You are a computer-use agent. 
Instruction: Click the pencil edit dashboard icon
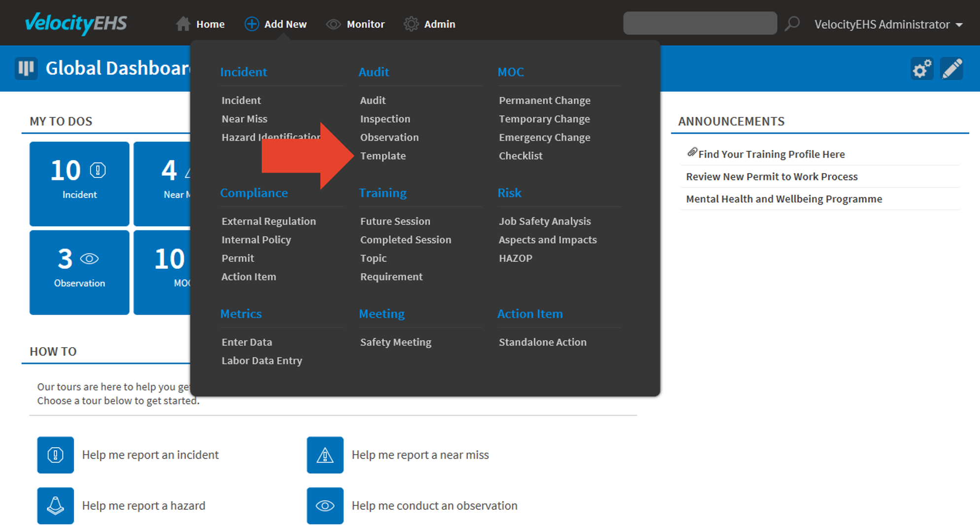click(x=952, y=69)
